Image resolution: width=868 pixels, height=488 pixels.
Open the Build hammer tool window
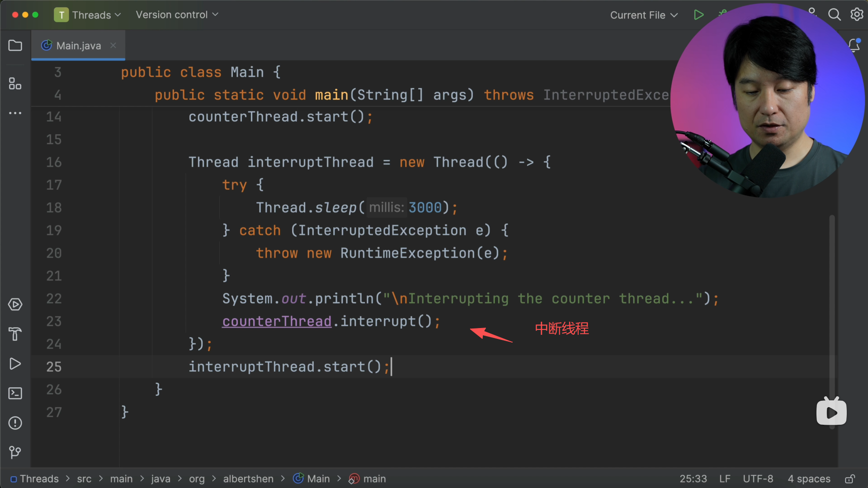(x=15, y=334)
